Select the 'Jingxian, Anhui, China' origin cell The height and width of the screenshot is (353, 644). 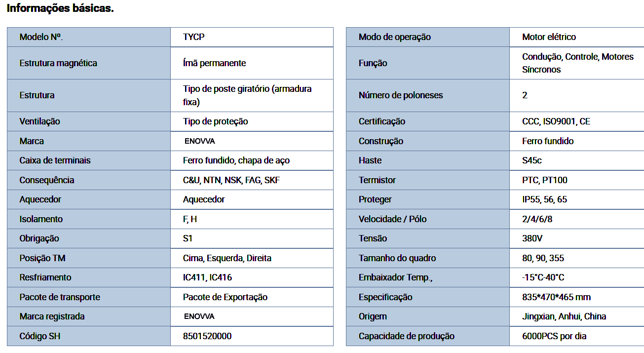[x=564, y=316]
